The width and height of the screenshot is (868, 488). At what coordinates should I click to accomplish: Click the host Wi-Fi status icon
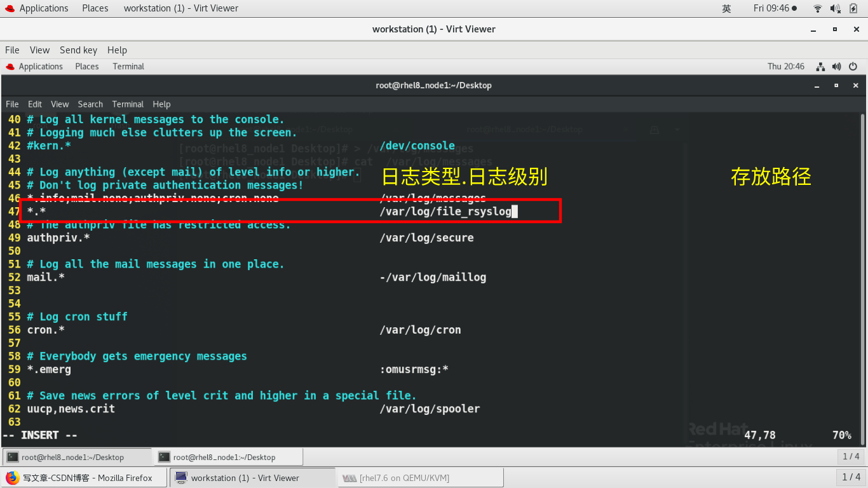click(817, 8)
